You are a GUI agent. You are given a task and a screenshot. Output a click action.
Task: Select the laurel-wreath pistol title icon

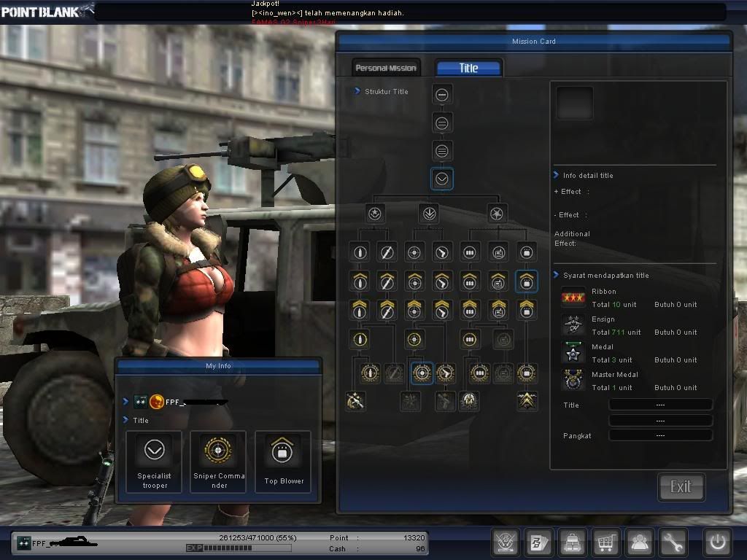pos(446,373)
